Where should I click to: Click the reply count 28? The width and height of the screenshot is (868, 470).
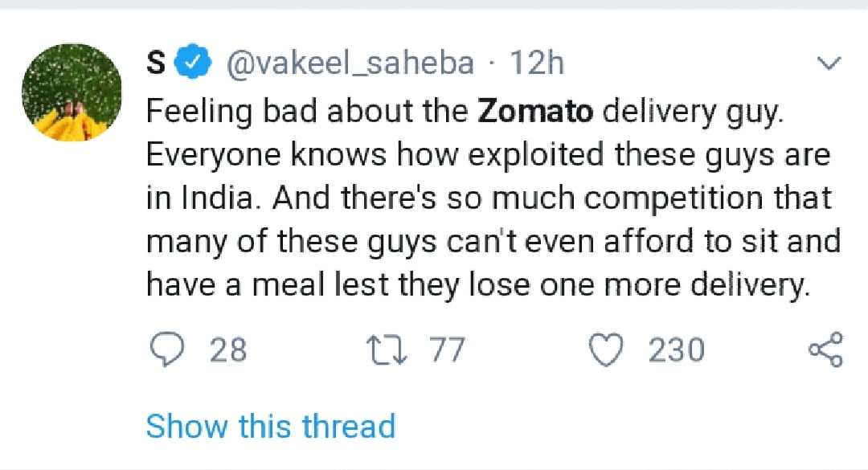point(228,350)
